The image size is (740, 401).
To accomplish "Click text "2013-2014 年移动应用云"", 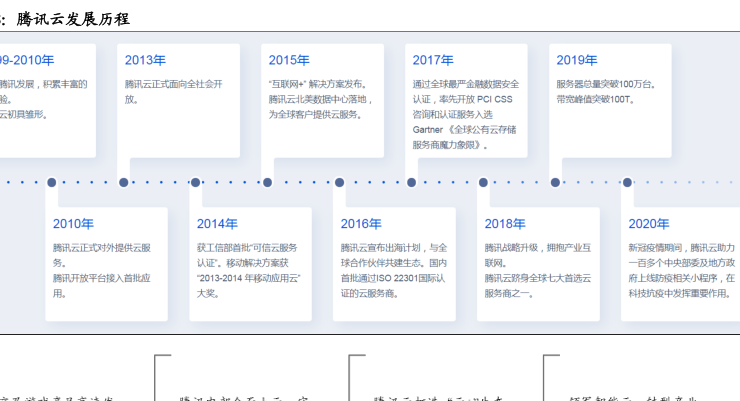I will [249, 278].
